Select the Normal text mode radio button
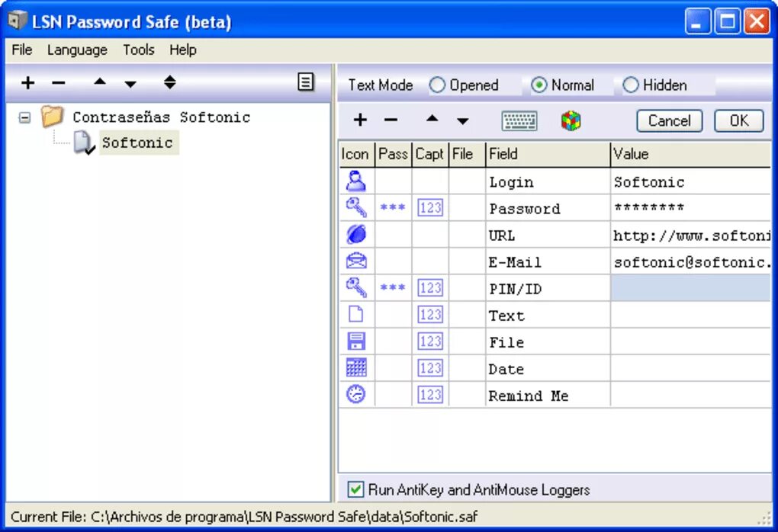Viewport: 778px width, 532px height. pyautogui.click(x=538, y=85)
